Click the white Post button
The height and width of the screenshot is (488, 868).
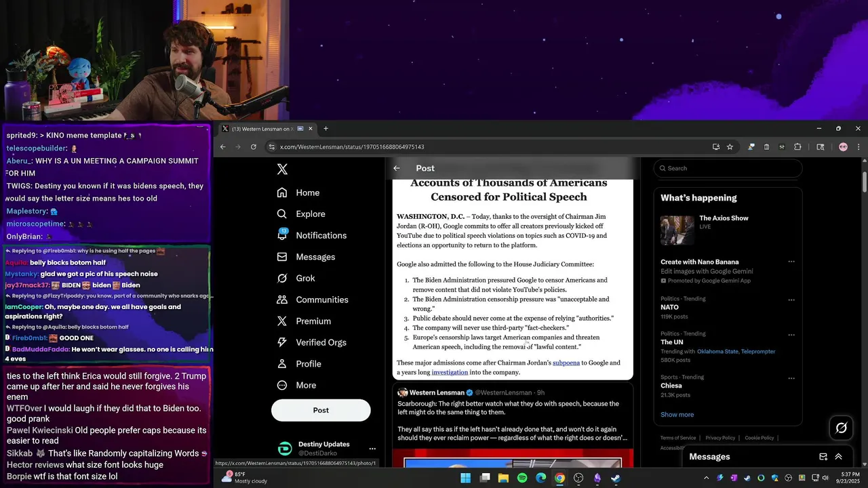321,410
